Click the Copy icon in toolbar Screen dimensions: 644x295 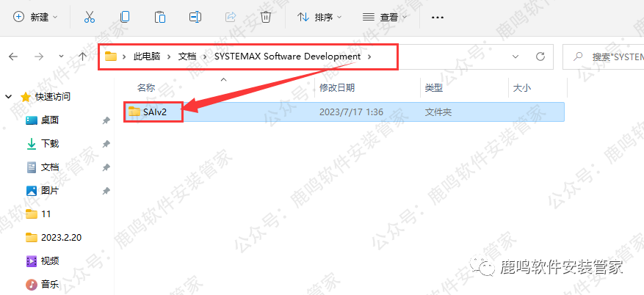tap(125, 17)
